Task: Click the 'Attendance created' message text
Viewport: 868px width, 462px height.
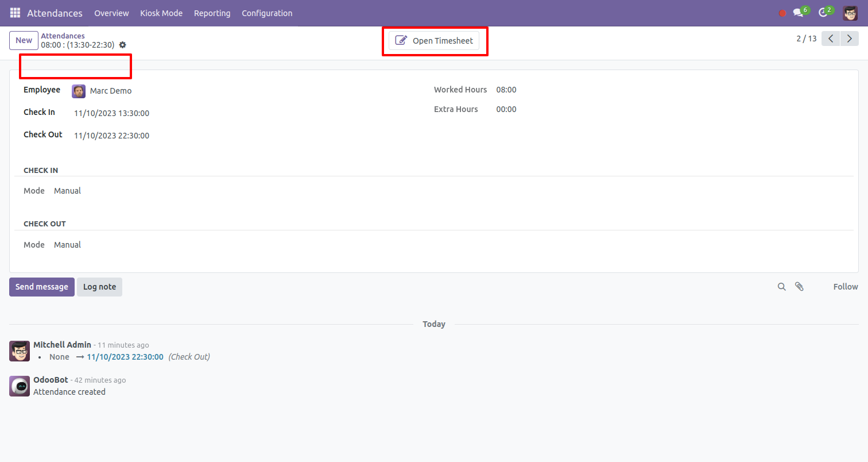Action: click(x=69, y=392)
